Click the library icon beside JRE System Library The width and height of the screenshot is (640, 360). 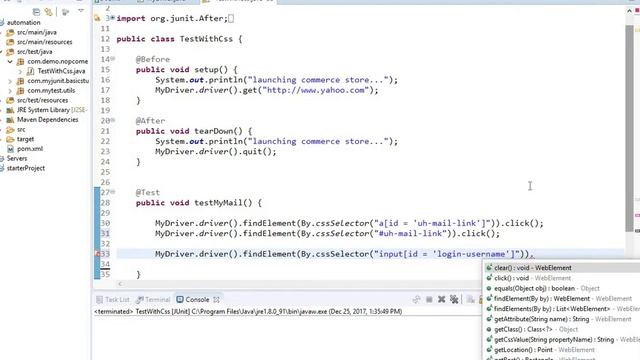11,110
